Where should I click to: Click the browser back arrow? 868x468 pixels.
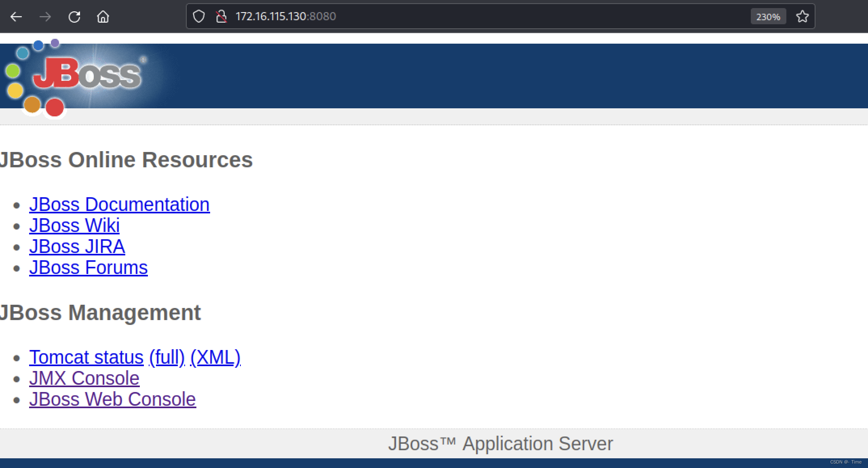click(16, 17)
